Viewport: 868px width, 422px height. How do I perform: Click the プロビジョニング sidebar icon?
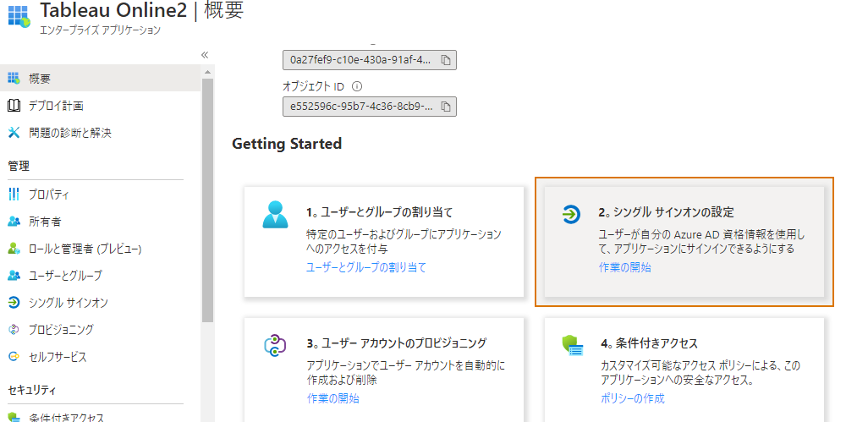pyautogui.click(x=14, y=330)
